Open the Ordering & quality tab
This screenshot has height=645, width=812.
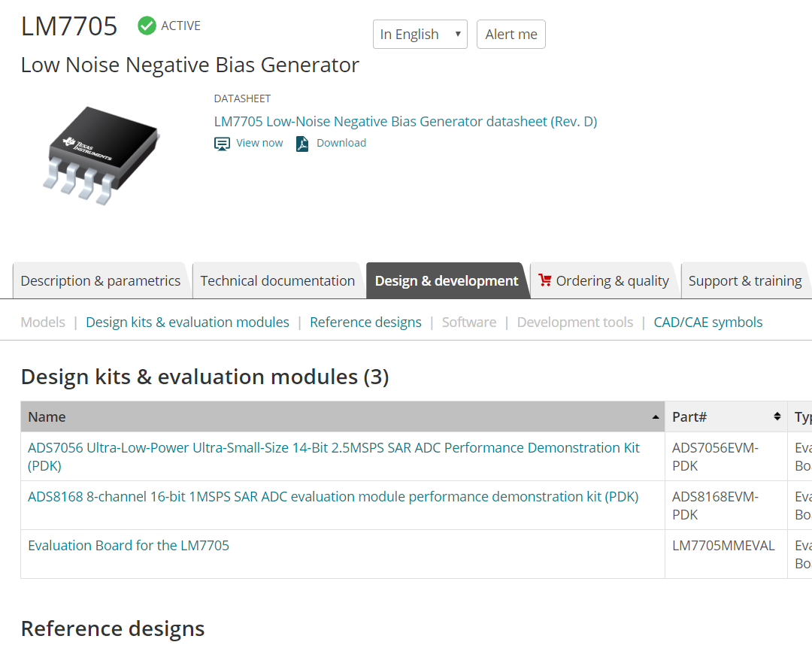point(604,280)
